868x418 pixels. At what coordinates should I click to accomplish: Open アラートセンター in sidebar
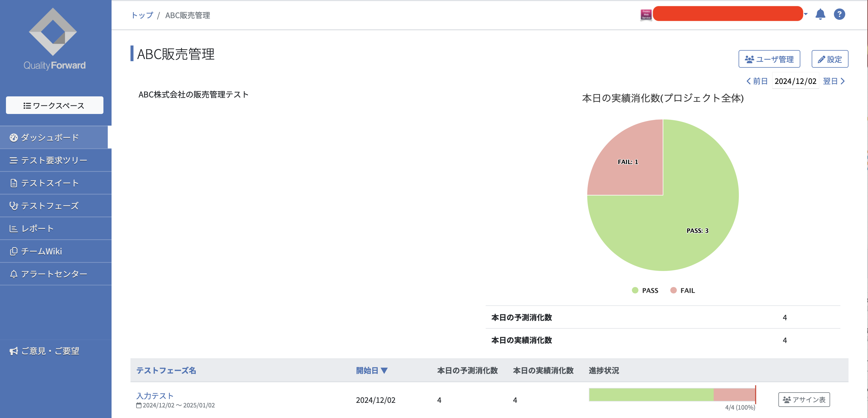tap(54, 274)
